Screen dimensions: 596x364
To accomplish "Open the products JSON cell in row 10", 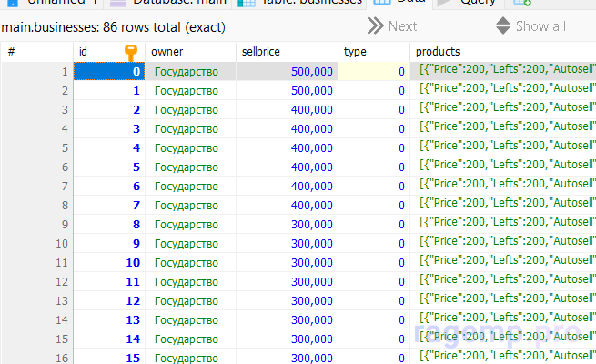I will [503, 244].
